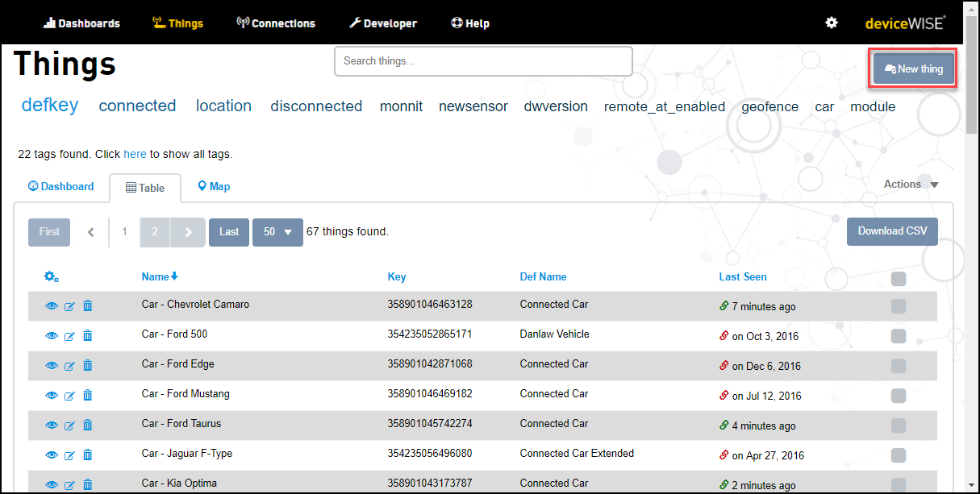
Task: Sort table by Name column
Action: coord(160,276)
